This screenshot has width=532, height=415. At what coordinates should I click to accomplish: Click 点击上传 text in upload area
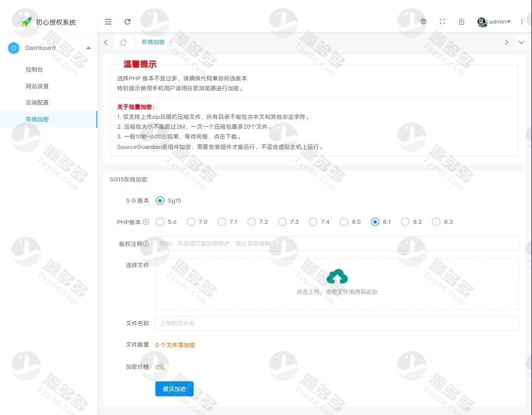pos(308,292)
